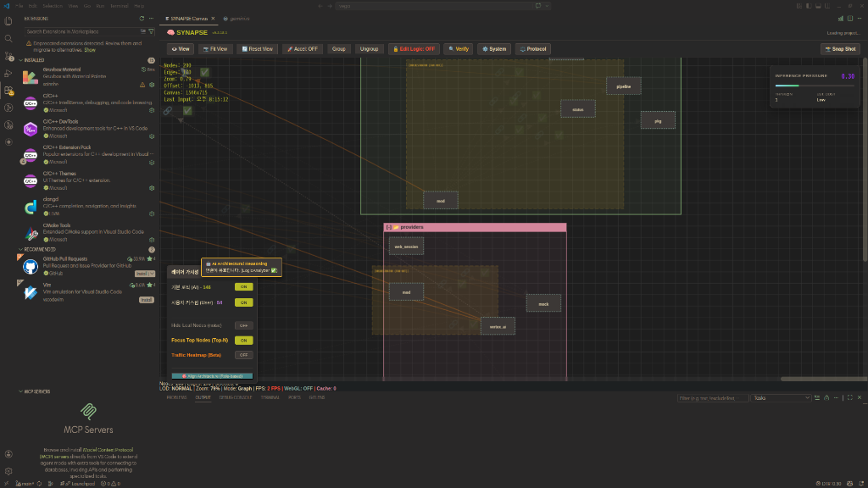Open the Explorer view in activity bar
This screenshot has width=868, height=488.
(x=8, y=21)
